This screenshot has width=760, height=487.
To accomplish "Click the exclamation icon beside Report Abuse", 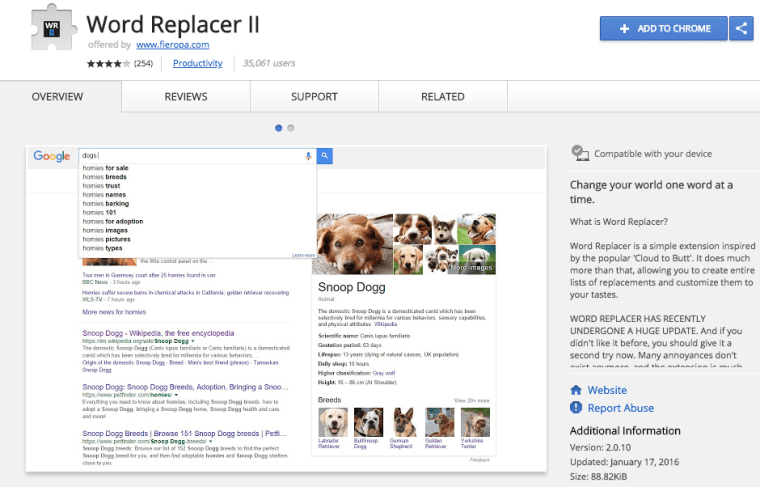I will (576, 408).
